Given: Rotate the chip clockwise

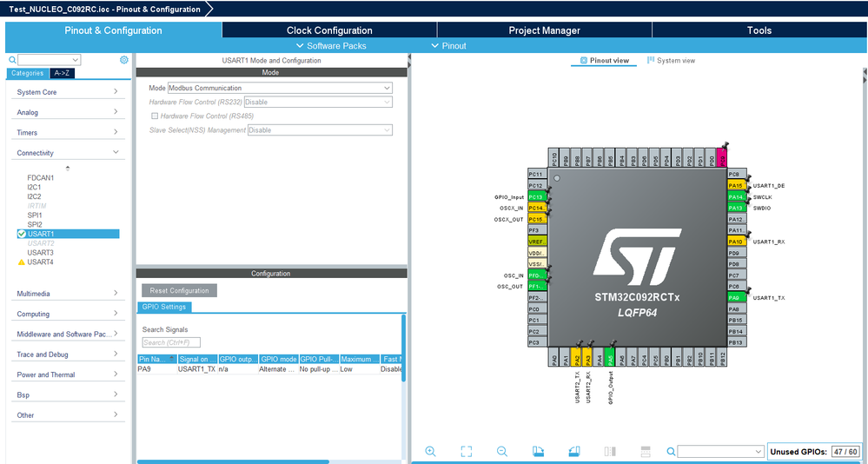Looking at the screenshot, I should (x=538, y=451).
